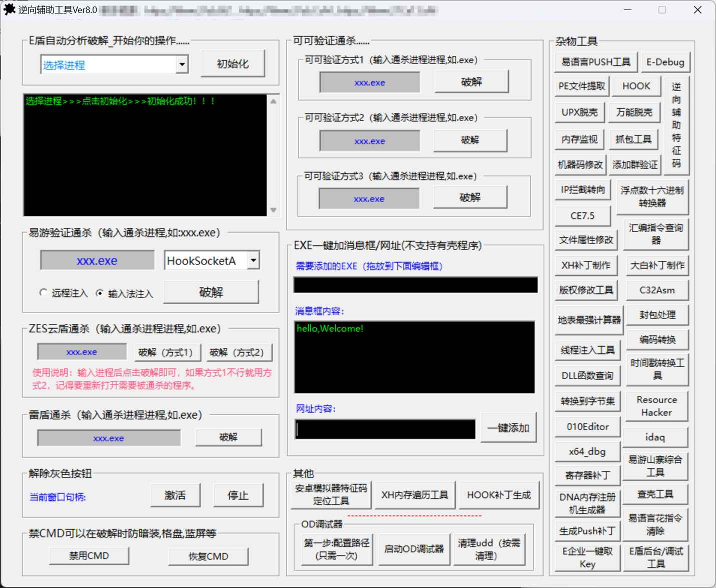Select the 输入法注入 radio option
716x588 pixels.
point(99,293)
